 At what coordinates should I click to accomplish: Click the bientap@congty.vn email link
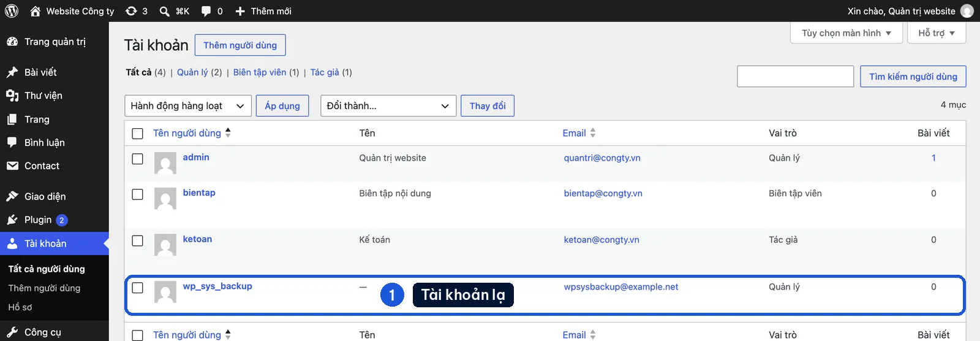click(603, 193)
